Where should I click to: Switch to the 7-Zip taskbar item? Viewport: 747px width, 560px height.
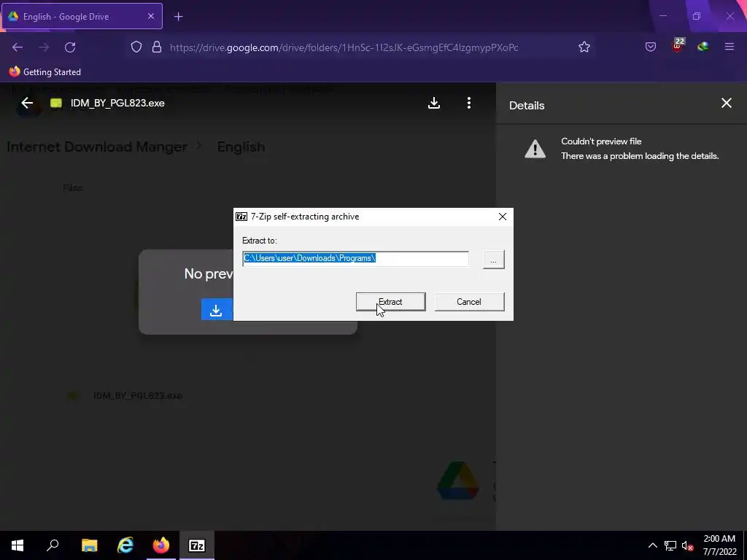[197, 545]
